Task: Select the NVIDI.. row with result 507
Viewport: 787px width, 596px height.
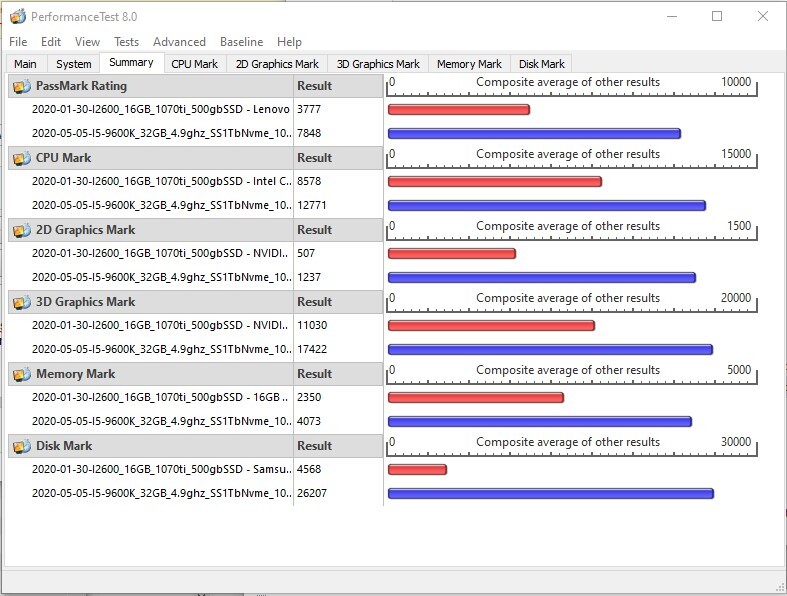Action: point(195,254)
